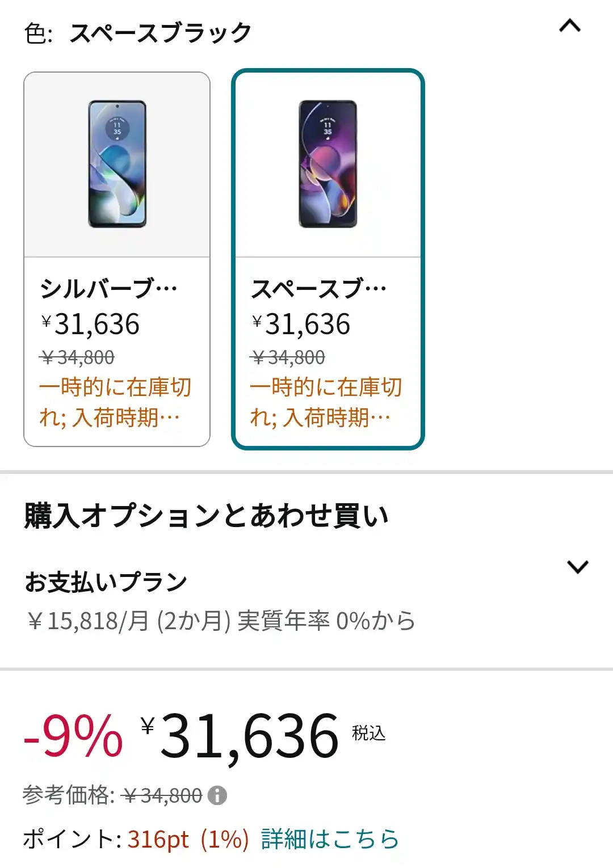
Task: Expand the お支払いプラン section
Action: click(578, 567)
